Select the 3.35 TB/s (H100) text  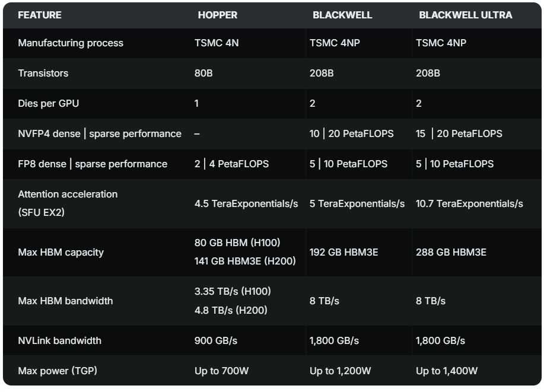(x=233, y=291)
